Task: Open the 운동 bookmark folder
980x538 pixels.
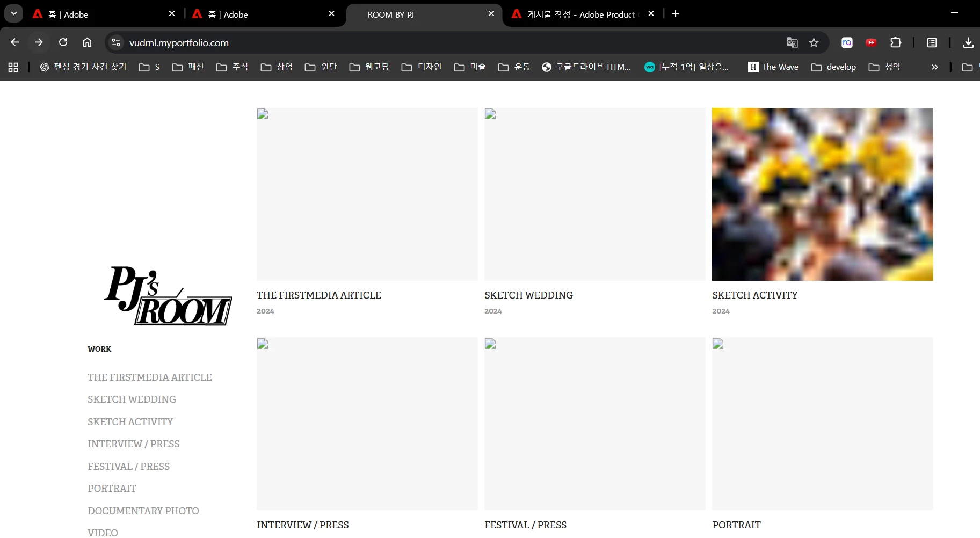Action: point(514,67)
